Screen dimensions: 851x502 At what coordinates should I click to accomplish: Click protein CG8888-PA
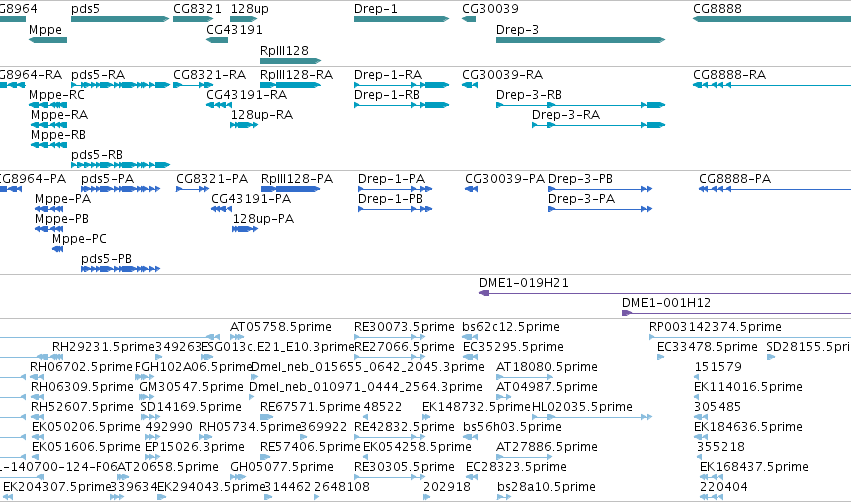(775, 189)
